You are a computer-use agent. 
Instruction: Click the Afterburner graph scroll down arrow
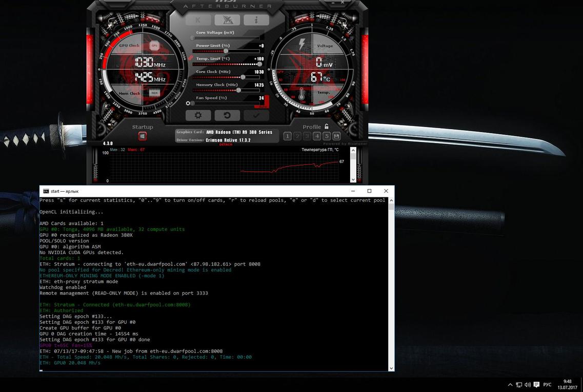(353, 179)
